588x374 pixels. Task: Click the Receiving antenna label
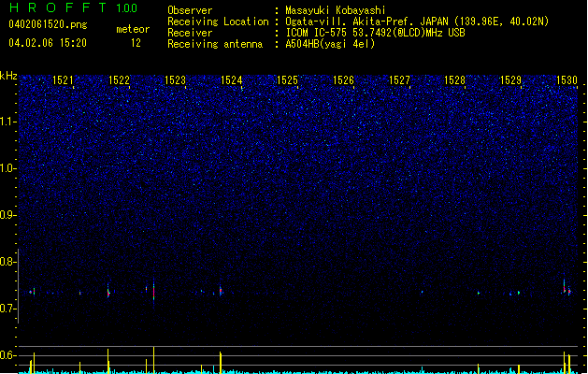click(x=215, y=44)
